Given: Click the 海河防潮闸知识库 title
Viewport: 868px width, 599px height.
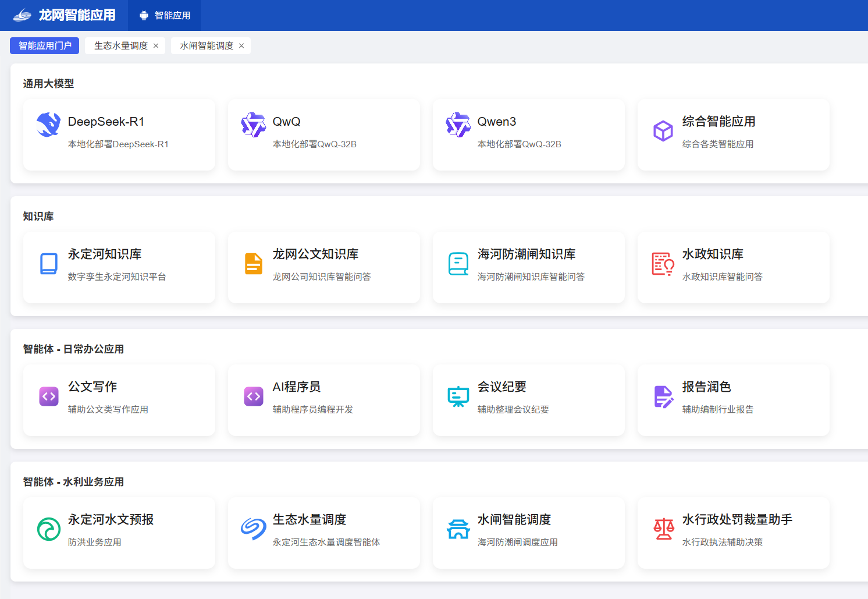Looking at the screenshot, I should [x=527, y=254].
